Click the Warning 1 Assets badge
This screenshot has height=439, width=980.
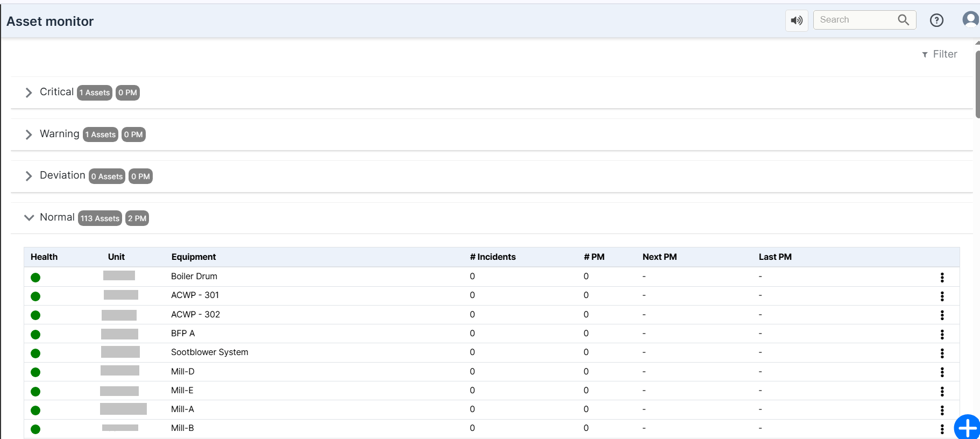point(101,134)
